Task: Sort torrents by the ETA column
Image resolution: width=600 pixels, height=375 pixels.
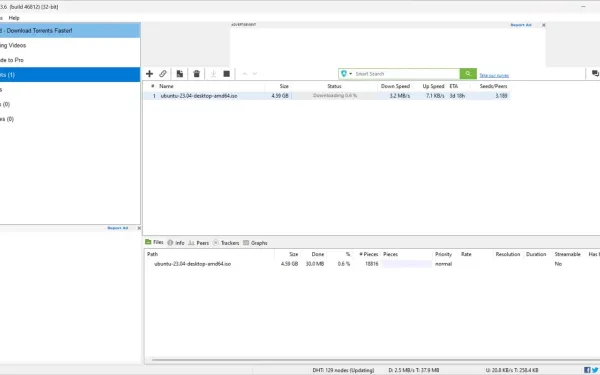Action: 453,86
